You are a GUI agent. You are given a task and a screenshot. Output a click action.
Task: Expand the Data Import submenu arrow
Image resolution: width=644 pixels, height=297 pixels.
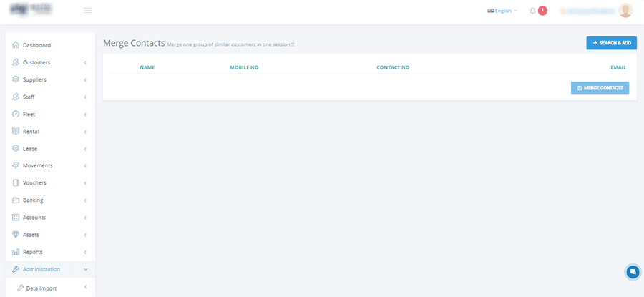pos(85,288)
